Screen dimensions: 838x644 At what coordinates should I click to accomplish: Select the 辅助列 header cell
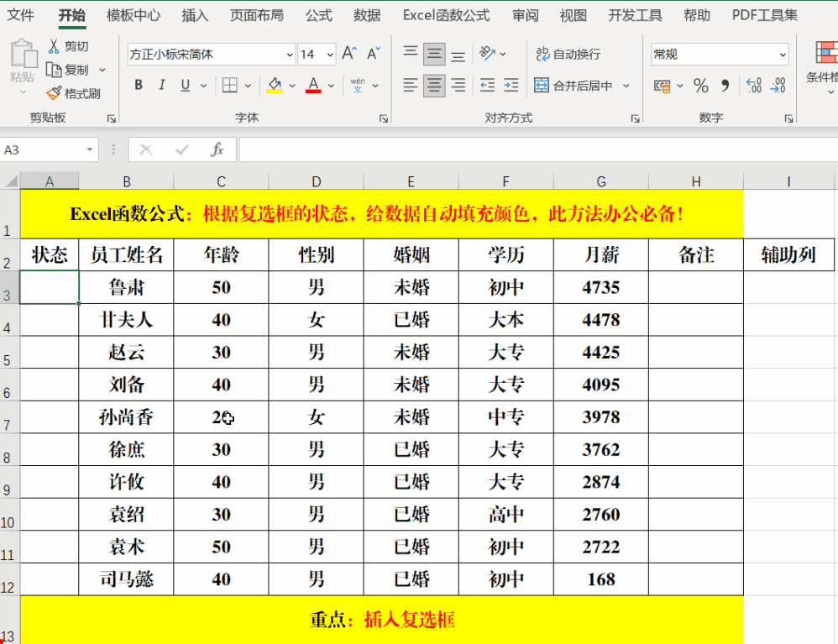[x=788, y=255]
